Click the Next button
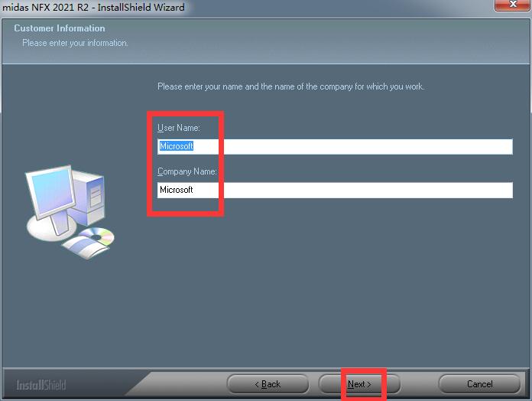 pos(359,384)
